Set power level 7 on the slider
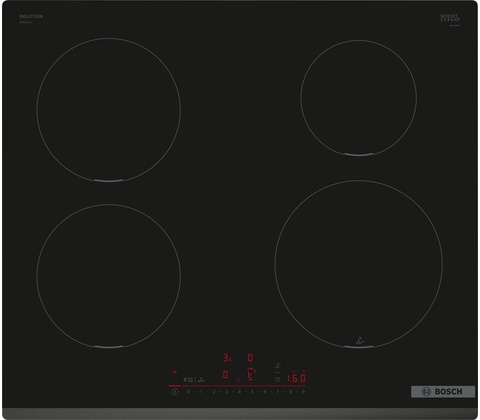480x420 pixels. coord(278,392)
